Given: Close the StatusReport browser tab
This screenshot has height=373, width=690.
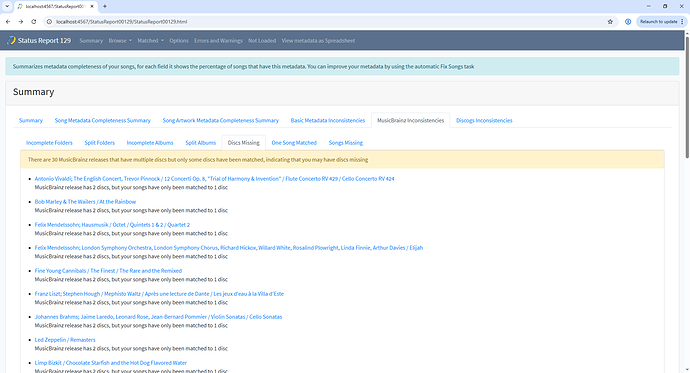Looking at the screenshot, I should (x=92, y=6).
